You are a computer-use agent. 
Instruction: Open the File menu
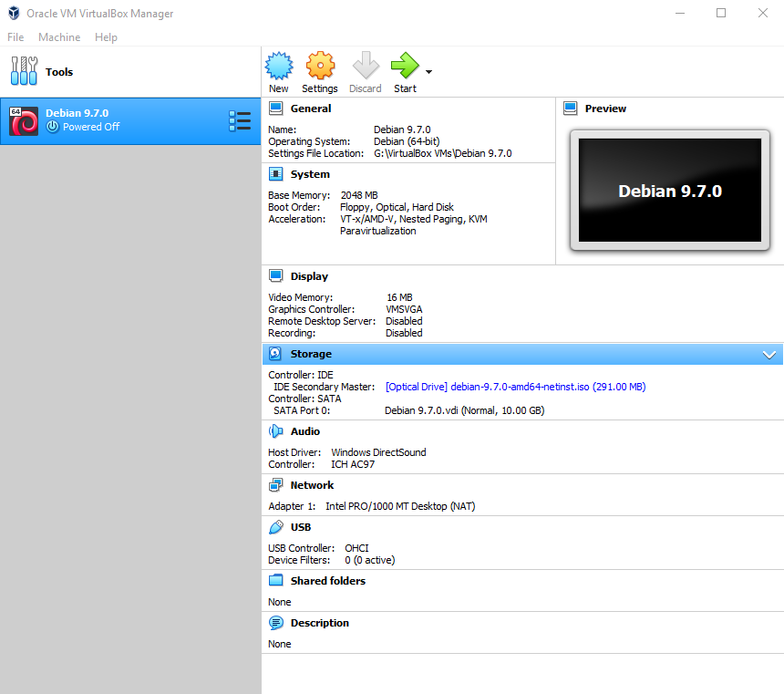tap(15, 37)
